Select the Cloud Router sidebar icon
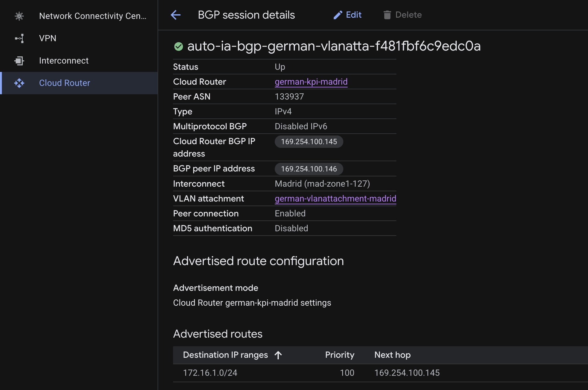The height and width of the screenshot is (390, 588). (x=19, y=83)
